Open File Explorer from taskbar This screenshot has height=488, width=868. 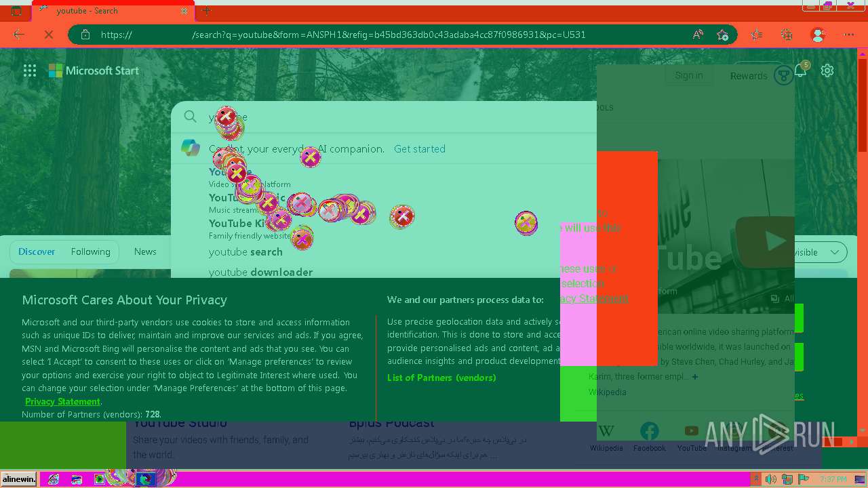point(77,479)
